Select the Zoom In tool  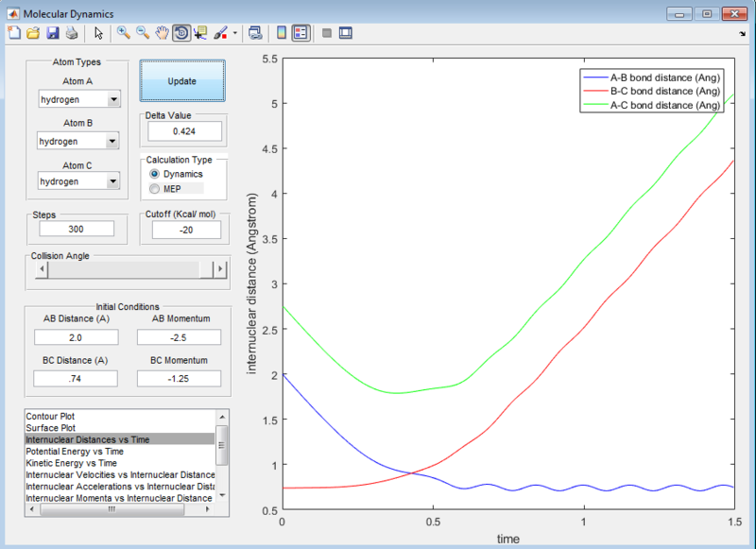[x=123, y=32]
